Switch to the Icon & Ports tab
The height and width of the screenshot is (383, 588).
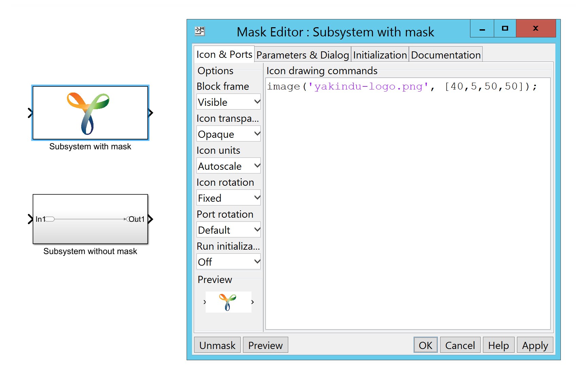coord(224,54)
